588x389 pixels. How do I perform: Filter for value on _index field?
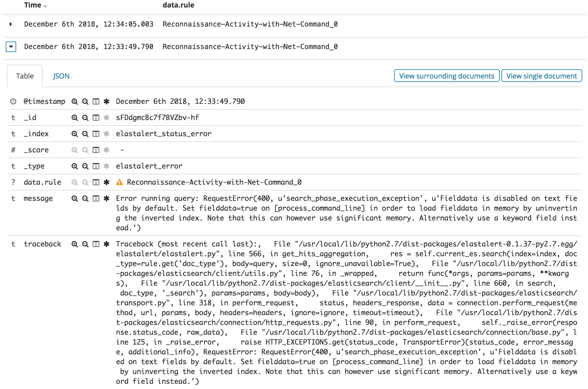coord(74,134)
